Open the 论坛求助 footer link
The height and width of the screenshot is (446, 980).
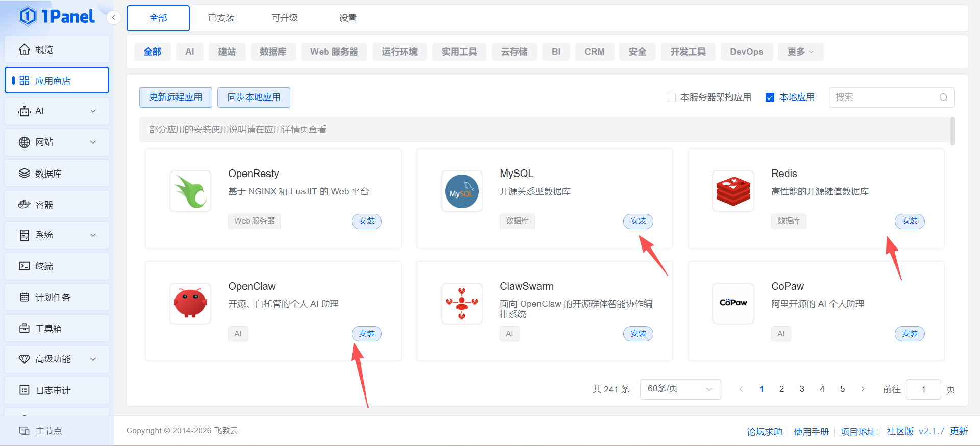(765, 432)
